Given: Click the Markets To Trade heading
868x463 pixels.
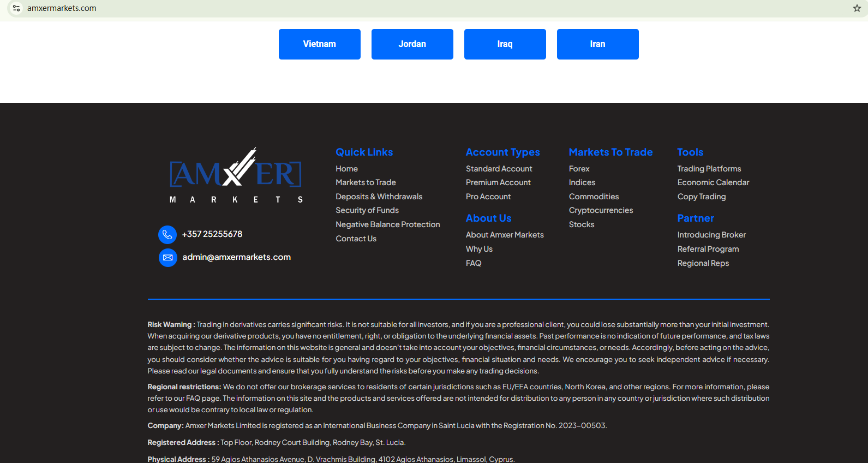Looking at the screenshot, I should (x=611, y=152).
